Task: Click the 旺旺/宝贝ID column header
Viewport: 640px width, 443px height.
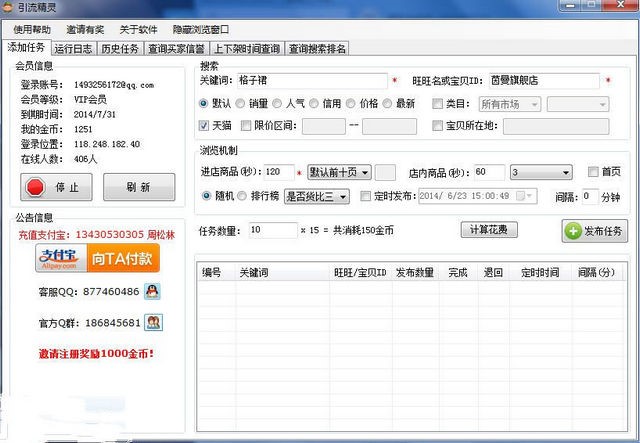Action: [x=361, y=272]
